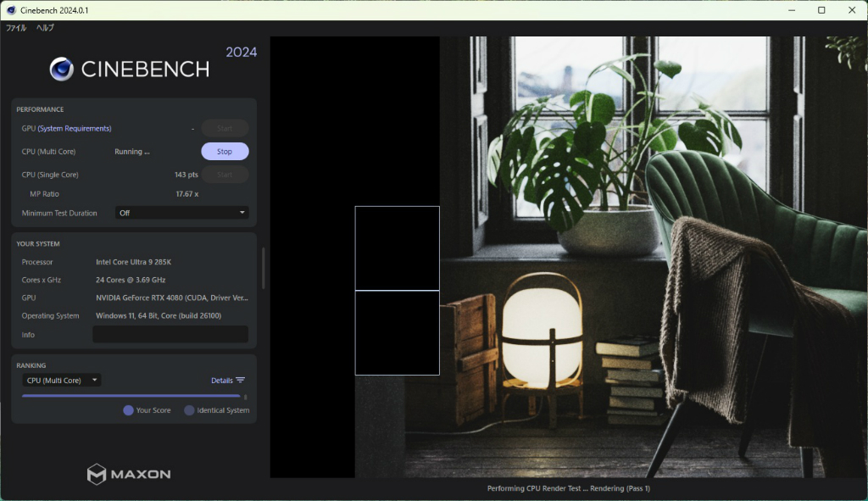The width and height of the screenshot is (868, 501).
Task: Click the Maxon hexagon logo icon
Action: coord(97,474)
